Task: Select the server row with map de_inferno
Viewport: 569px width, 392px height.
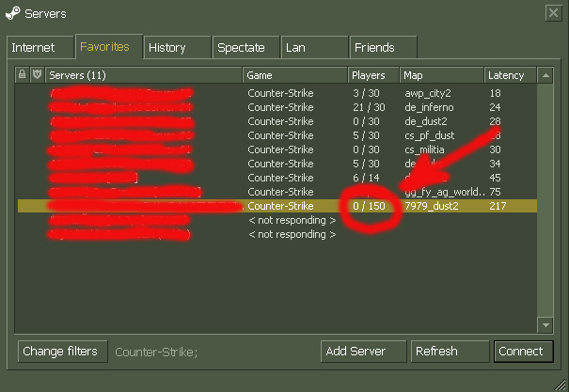Action: click(277, 107)
